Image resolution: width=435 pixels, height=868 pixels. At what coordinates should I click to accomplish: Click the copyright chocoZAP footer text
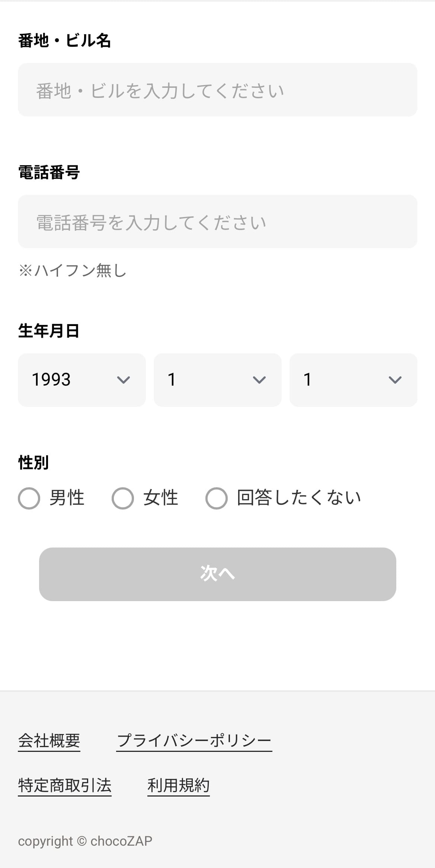click(x=85, y=841)
